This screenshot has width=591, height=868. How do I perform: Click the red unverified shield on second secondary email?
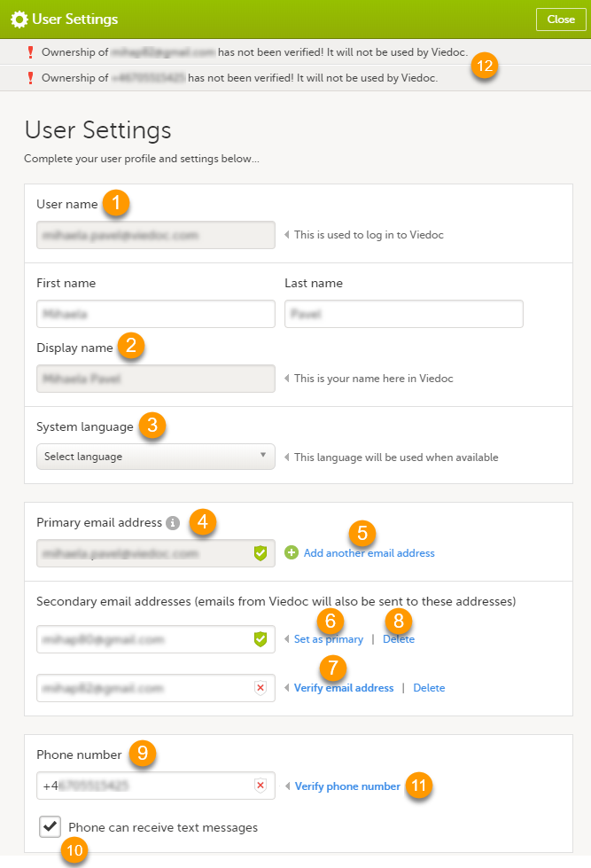261,688
